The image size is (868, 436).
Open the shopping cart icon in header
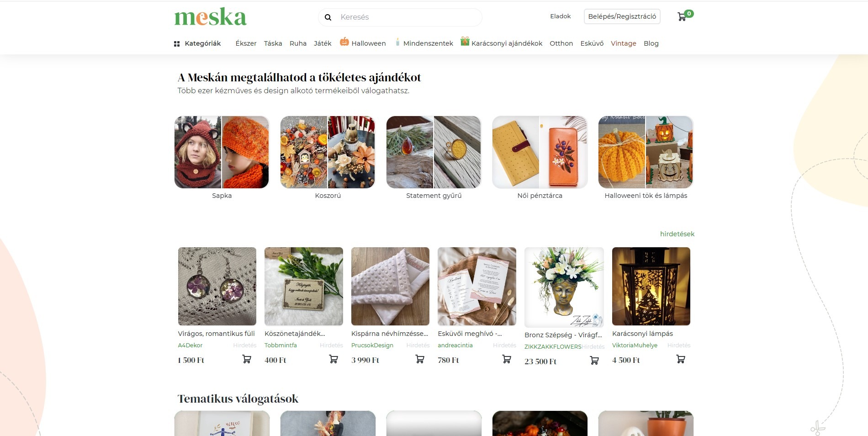[x=682, y=17]
